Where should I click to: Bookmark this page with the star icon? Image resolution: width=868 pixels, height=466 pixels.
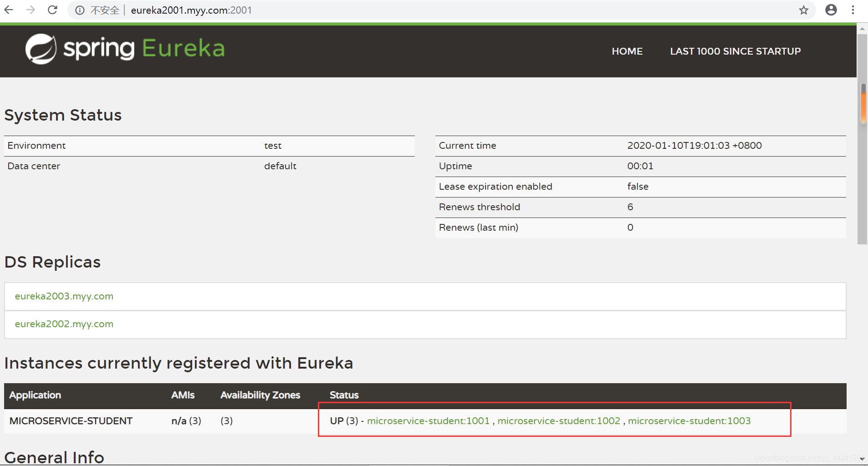click(x=804, y=10)
